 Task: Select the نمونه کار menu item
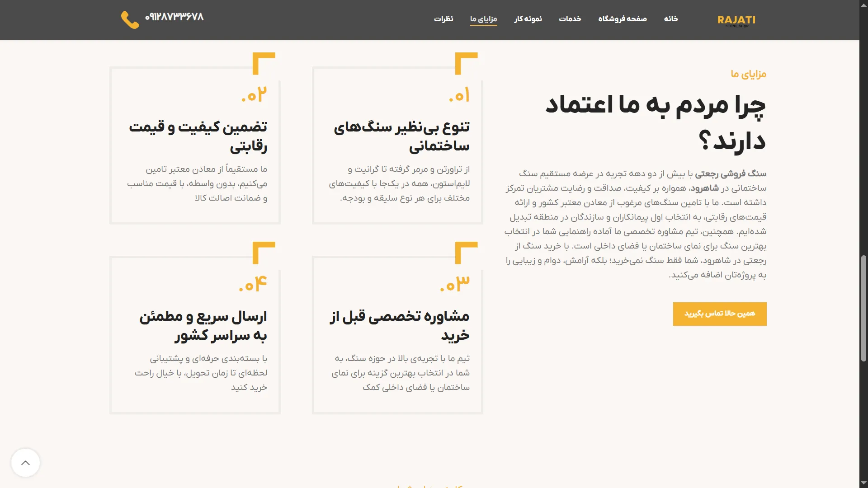click(x=528, y=19)
